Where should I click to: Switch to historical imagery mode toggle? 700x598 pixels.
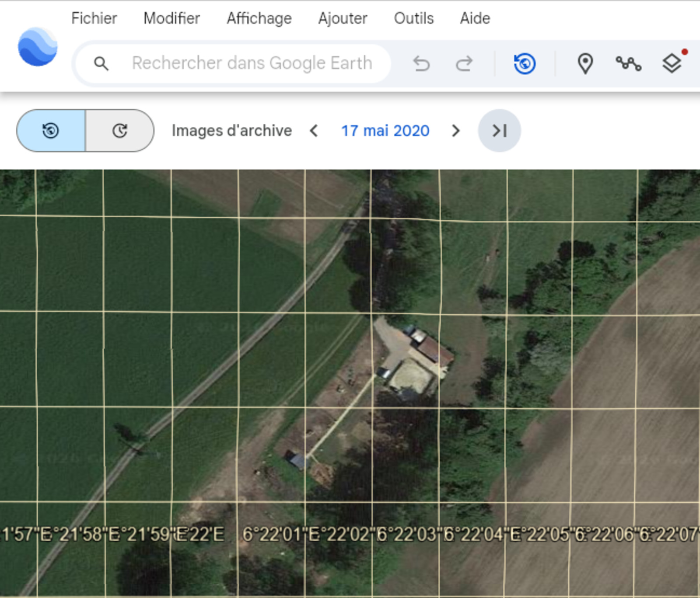click(x=51, y=131)
